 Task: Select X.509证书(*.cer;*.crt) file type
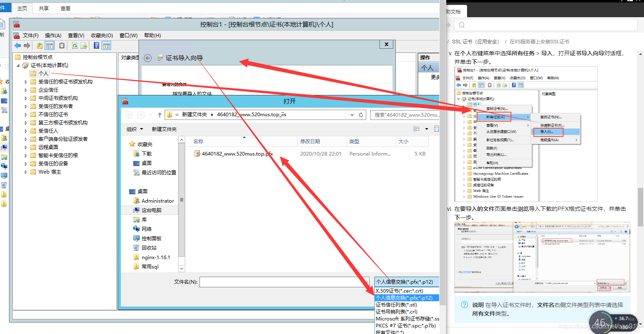(399, 291)
